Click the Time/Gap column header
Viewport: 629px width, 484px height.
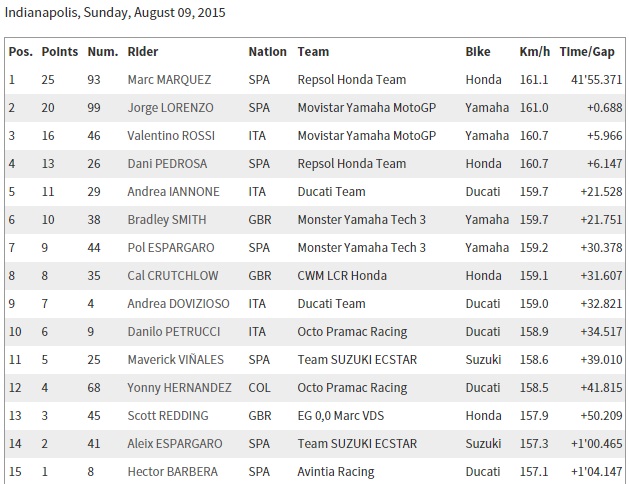pyautogui.click(x=587, y=52)
